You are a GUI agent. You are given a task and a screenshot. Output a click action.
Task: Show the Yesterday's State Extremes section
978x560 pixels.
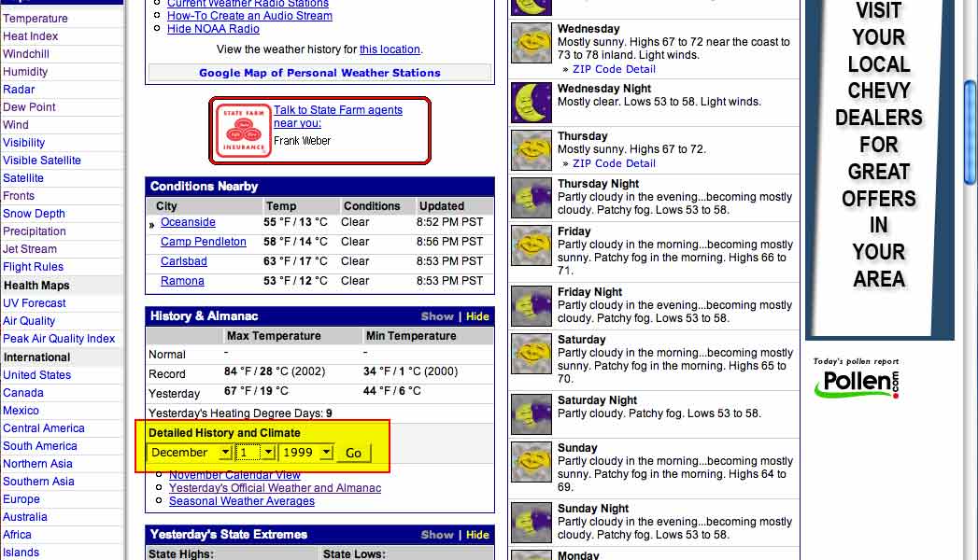pos(436,535)
